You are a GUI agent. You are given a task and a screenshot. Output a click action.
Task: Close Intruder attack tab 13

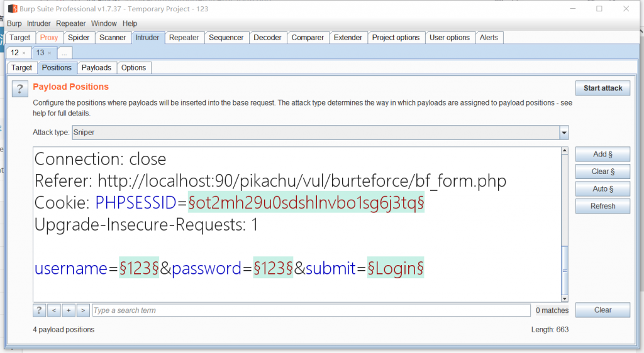(50, 53)
